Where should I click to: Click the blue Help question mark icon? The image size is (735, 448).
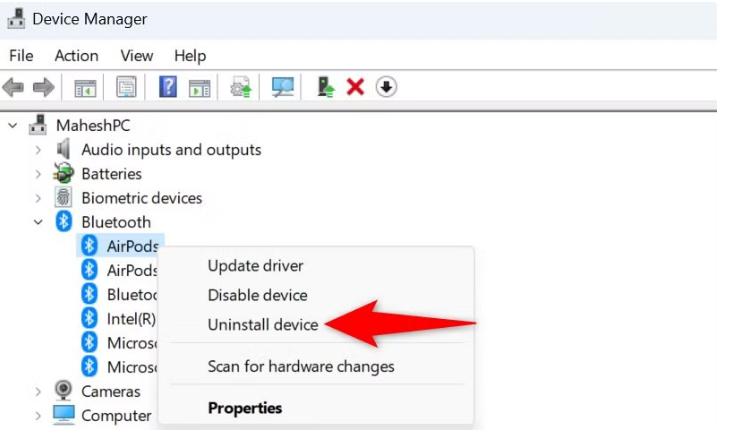168,87
